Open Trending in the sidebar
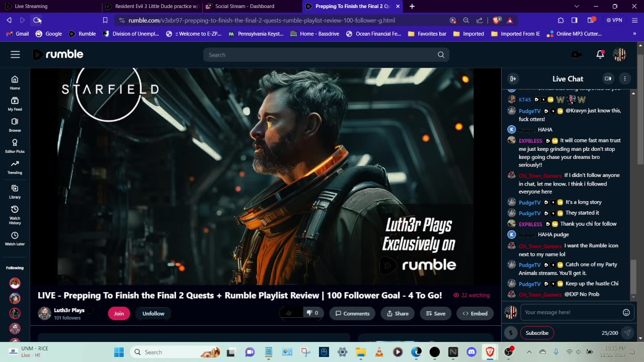 pyautogui.click(x=15, y=167)
